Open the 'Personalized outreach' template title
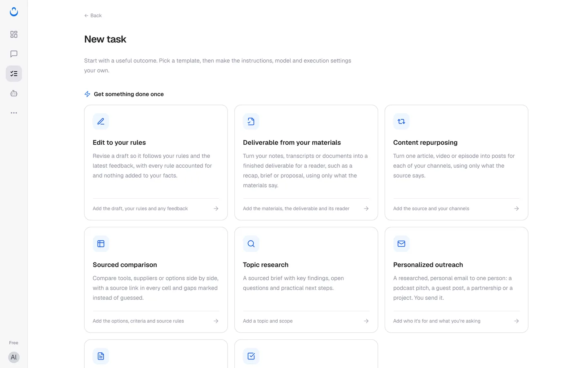The height and width of the screenshot is (368, 588). [428, 265]
